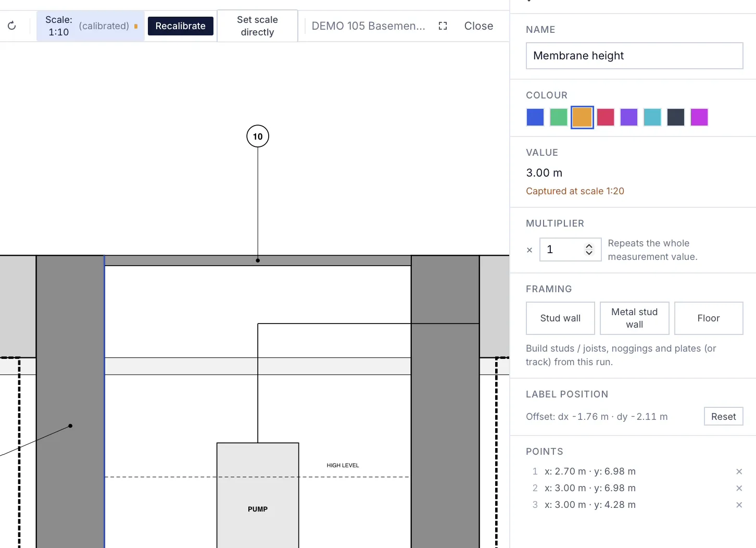Click the 'DEMO 105 Basemen...' document title
Viewport: 756px width, 548px height.
[x=369, y=26]
